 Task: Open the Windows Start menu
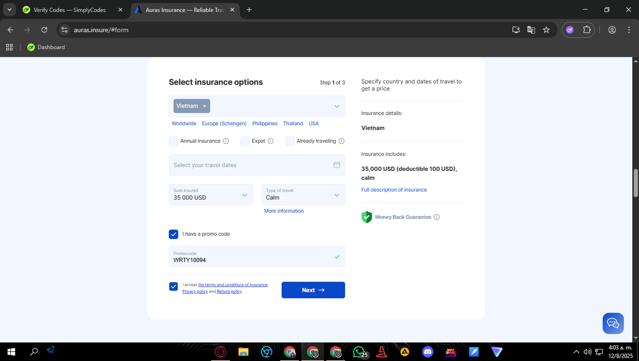(x=11, y=352)
